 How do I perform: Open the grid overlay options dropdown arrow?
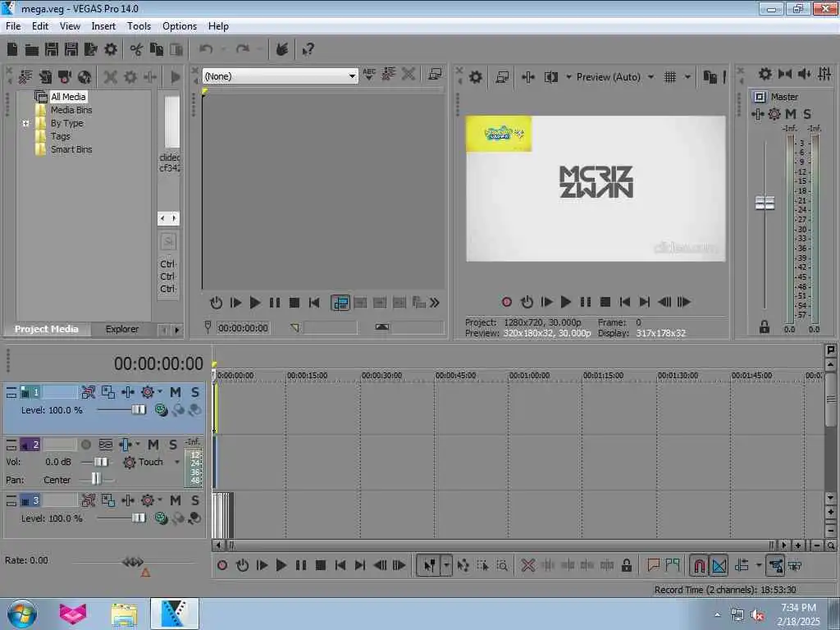coord(687,77)
